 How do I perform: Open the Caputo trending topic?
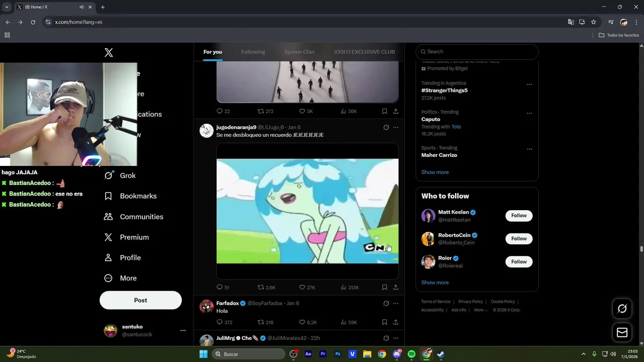[431, 119]
